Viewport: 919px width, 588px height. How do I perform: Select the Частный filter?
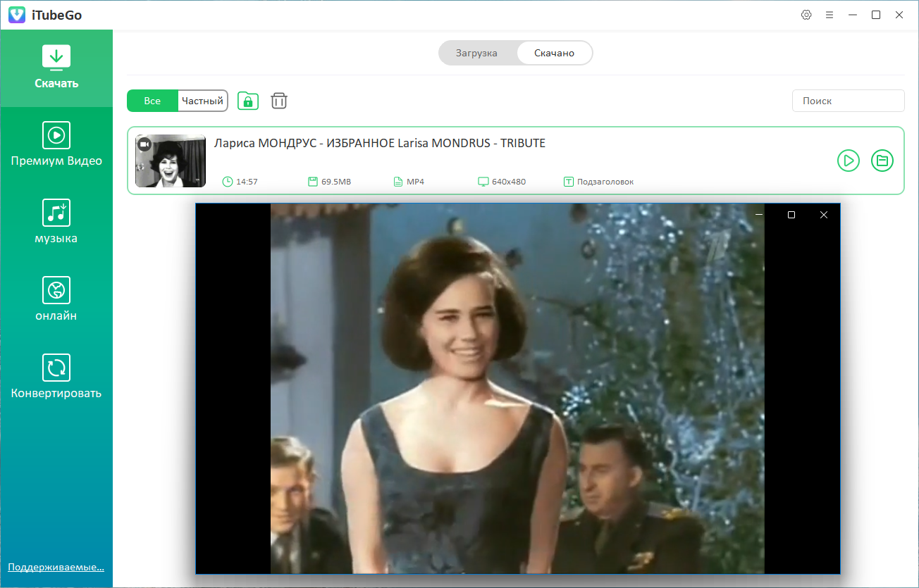(202, 101)
